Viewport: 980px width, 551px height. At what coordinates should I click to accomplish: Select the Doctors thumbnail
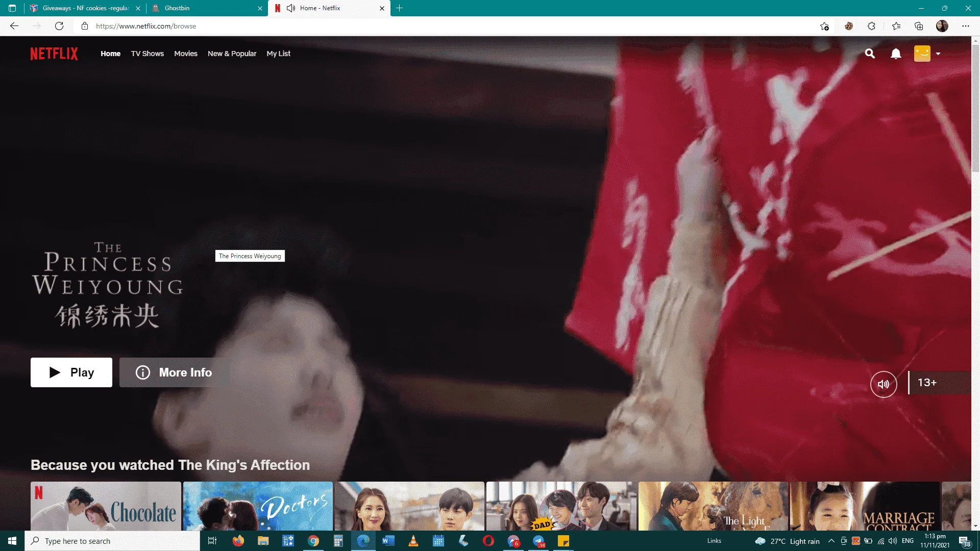[258, 506]
